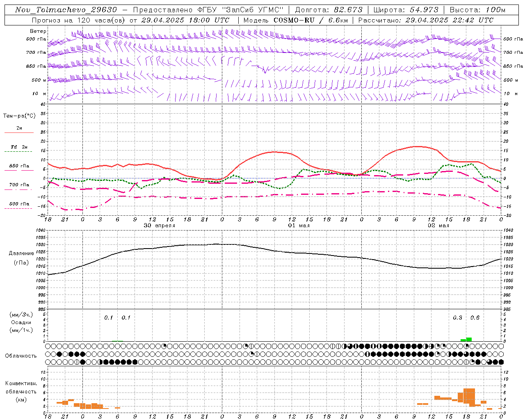The width and height of the screenshot is (525, 420).
Task: Click the Td 2м legend label
Action: (19, 147)
